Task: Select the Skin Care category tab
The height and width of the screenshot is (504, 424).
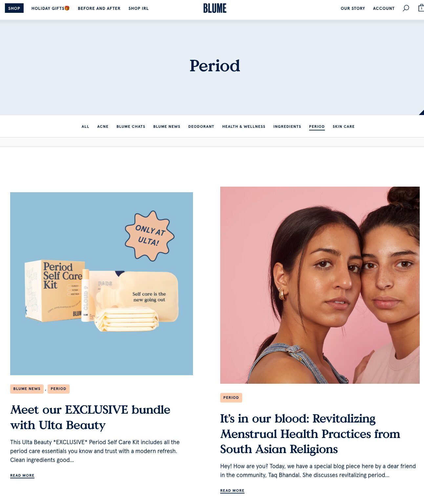Action: click(x=344, y=126)
